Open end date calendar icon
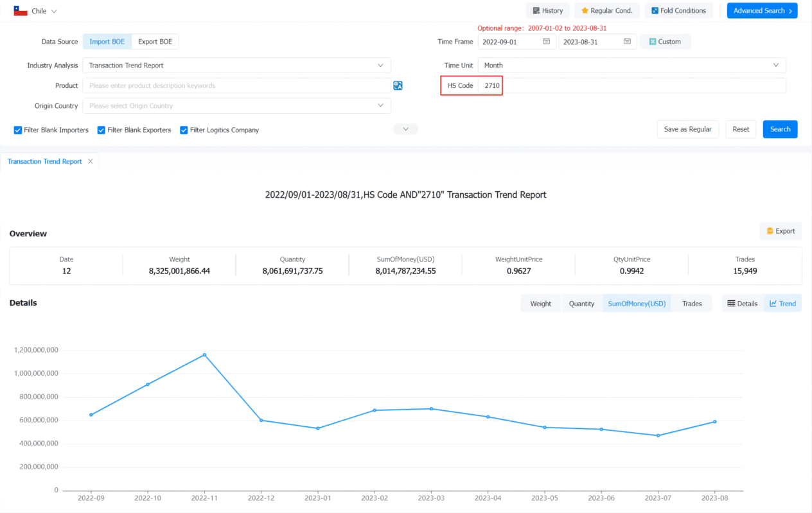Image resolution: width=812 pixels, height=513 pixels. pyautogui.click(x=627, y=42)
